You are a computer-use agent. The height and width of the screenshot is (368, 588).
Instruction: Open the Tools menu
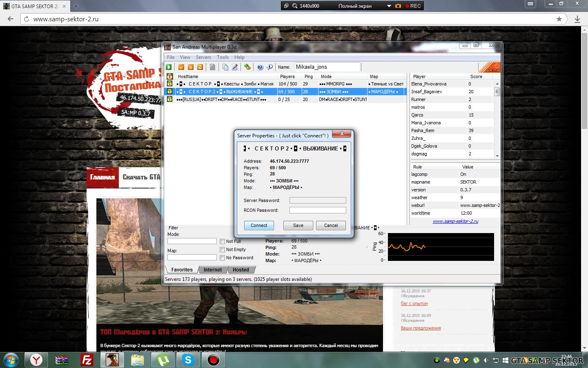pos(223,57)
